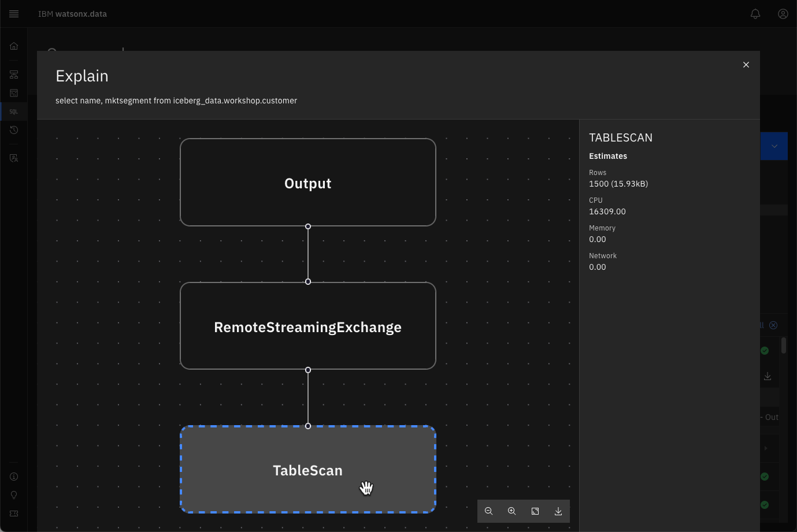This screenshot has width=797, height=532.
Task: Select the TableScan node
Action: (x=308, y=469)
